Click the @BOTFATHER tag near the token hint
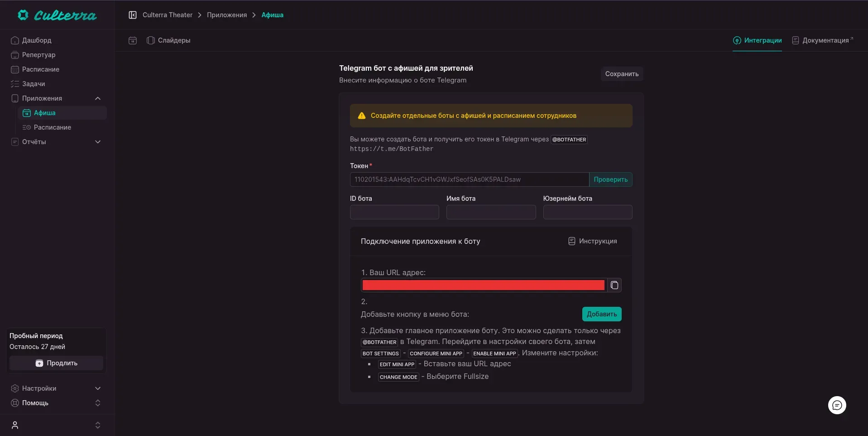Screen dimensions: 868x436 click(x=569, y=140)
